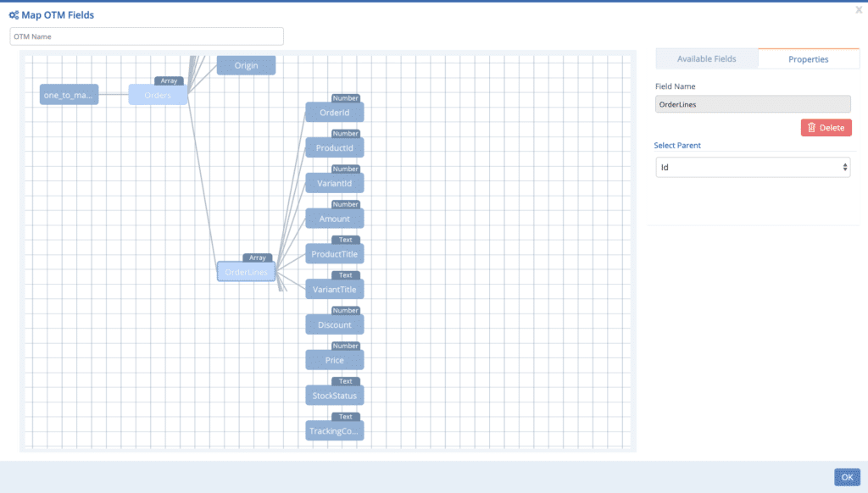Select the OrderLines array node

tap(247, 272)
